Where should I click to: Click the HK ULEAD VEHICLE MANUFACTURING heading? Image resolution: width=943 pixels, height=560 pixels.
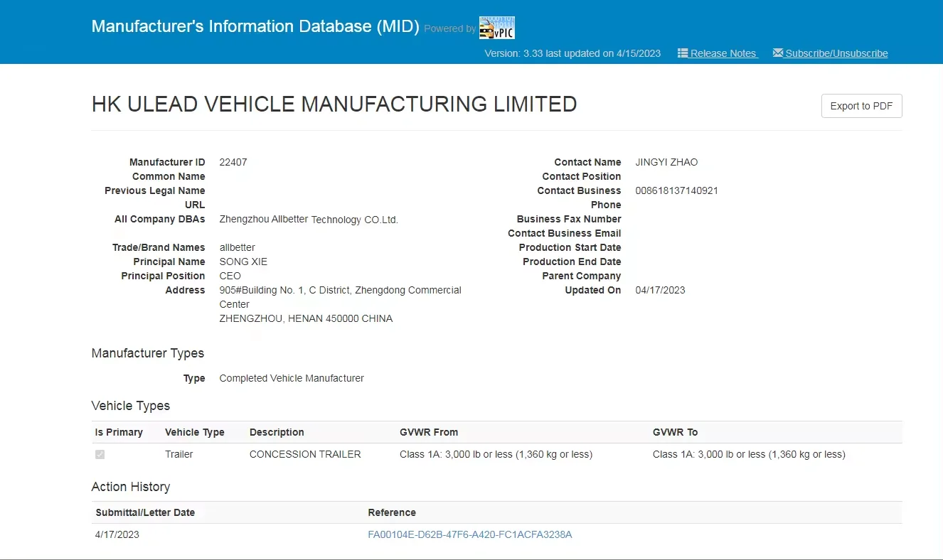pos(334,104)
